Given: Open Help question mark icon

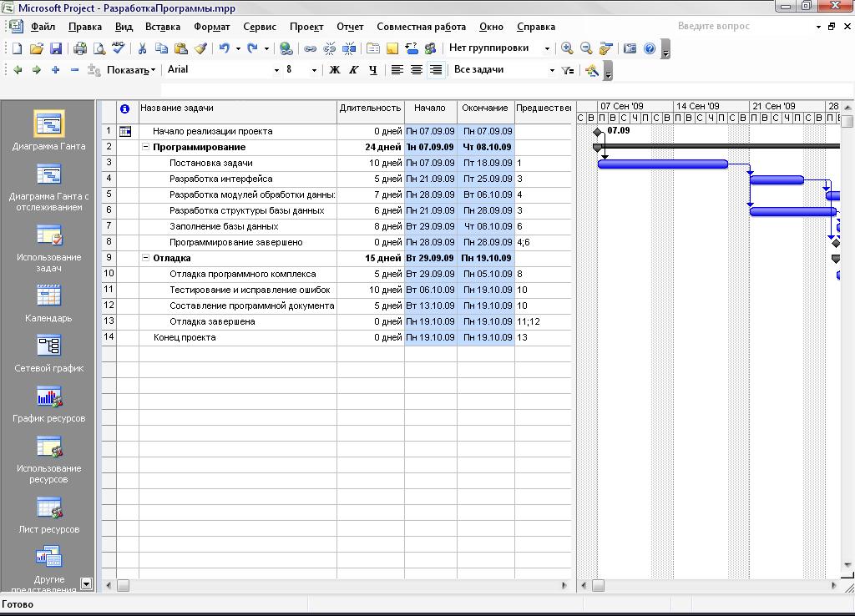Looking at the screenshot, I should (650, 48).
